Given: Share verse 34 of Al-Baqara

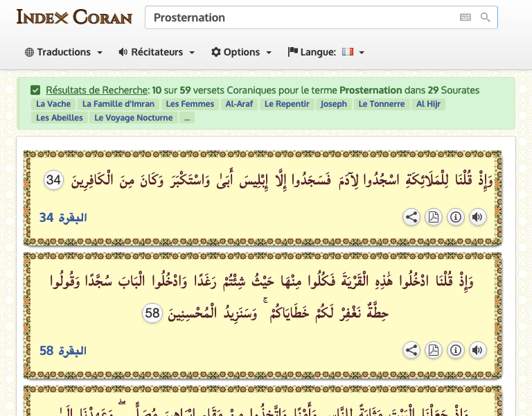Looking at the screenshot, I should pyautogui.click(x=411, y=217).
